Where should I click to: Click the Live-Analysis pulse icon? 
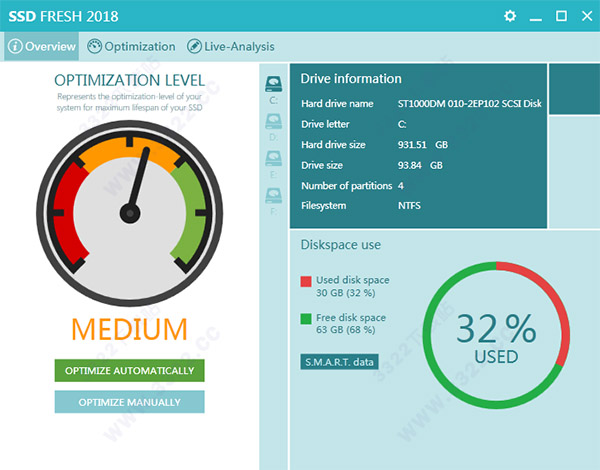[x=196, y=46]
